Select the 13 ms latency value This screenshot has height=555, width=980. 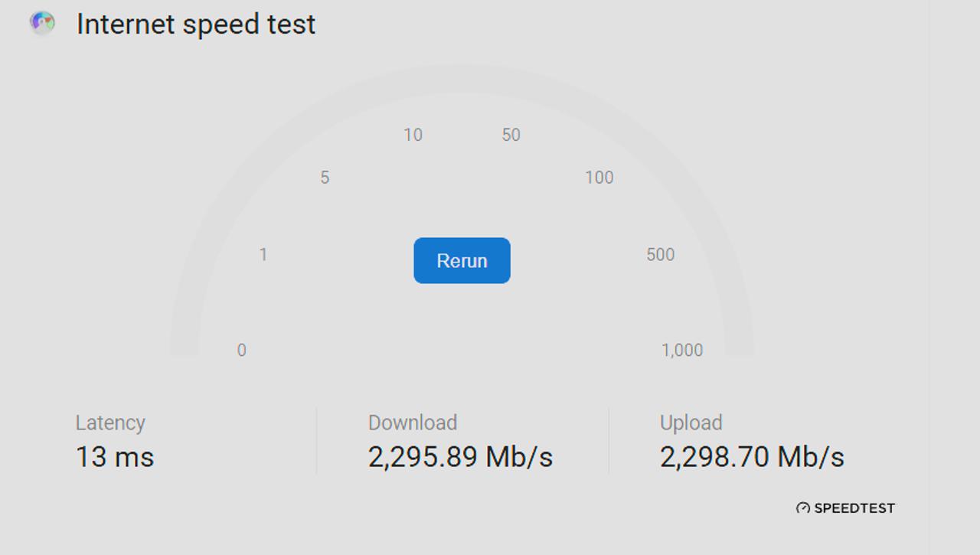(115, 457)
